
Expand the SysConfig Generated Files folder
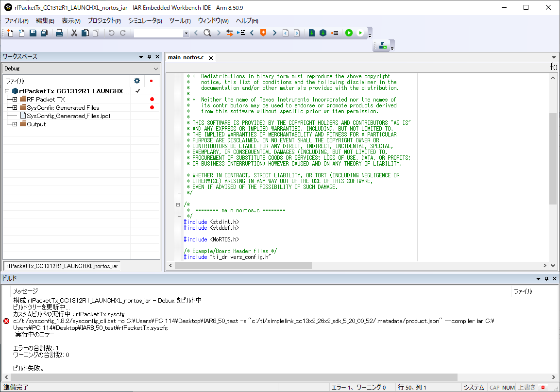tap(15, 107)
